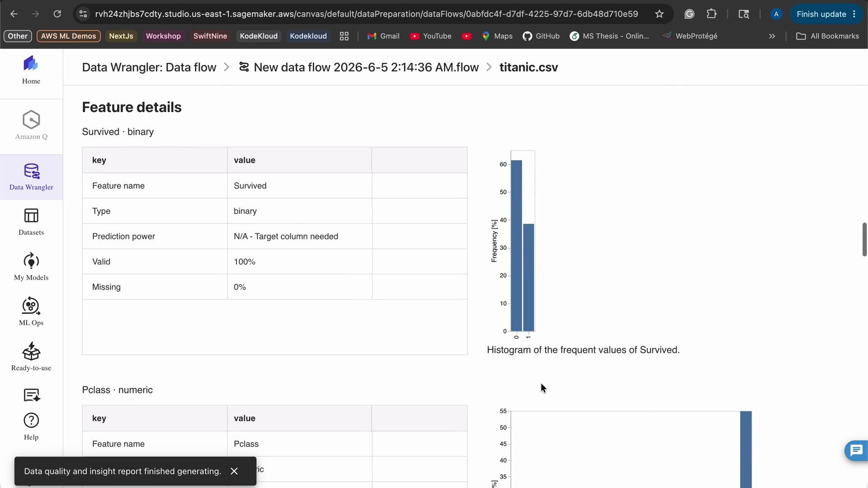Bookmark this page with star icon
Screen dimensions: 868x488
(x=659, y=14)
